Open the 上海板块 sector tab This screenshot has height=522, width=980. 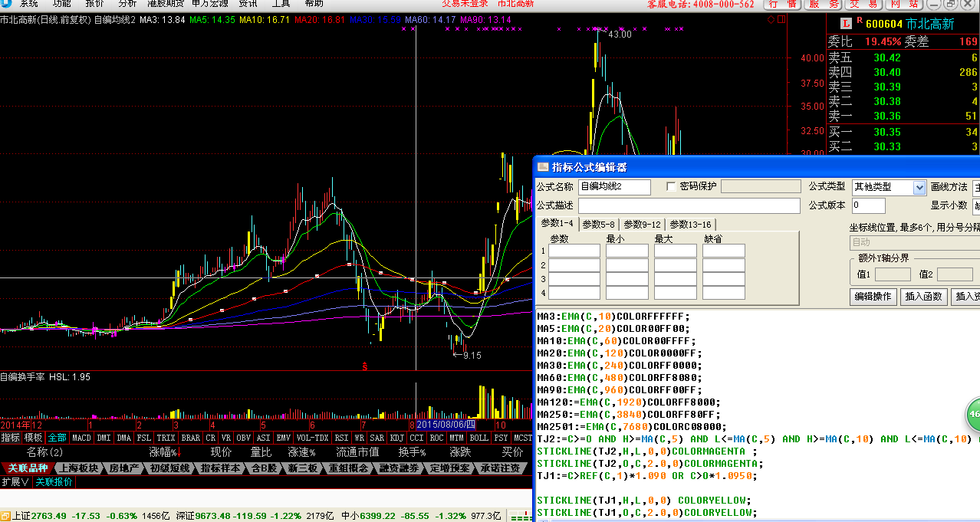coord(77,468)
